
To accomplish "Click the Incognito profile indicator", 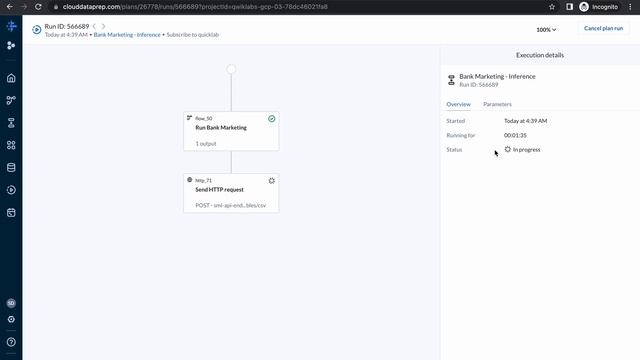I will tap(598, 7).
